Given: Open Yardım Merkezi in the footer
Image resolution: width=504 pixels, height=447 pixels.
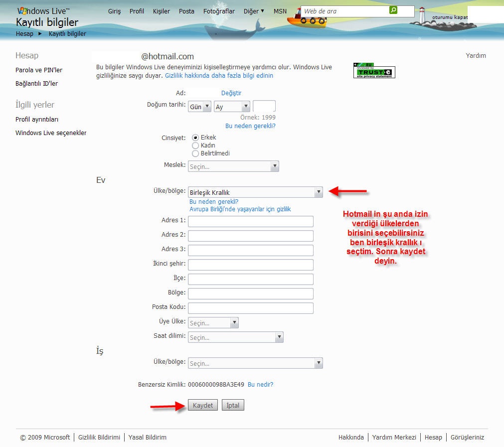Looking at the screenshot, I should pos(394,437).
